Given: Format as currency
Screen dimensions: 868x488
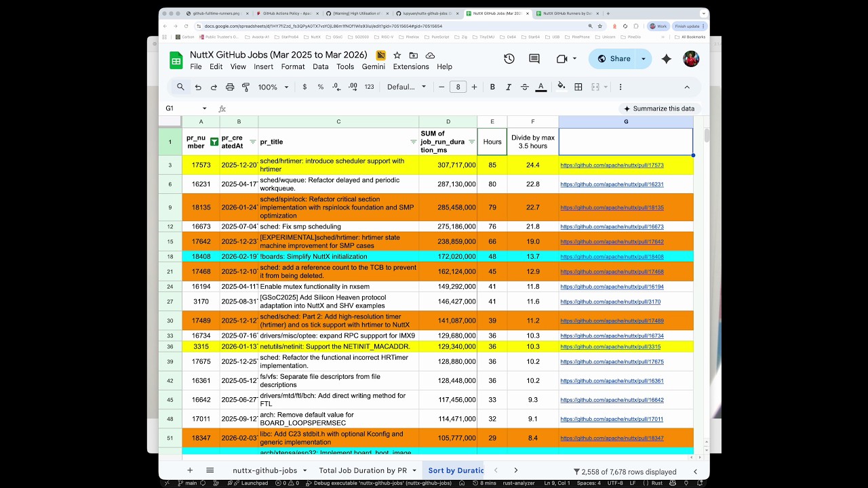Looking at the screenshot, I should click(304, 87).
